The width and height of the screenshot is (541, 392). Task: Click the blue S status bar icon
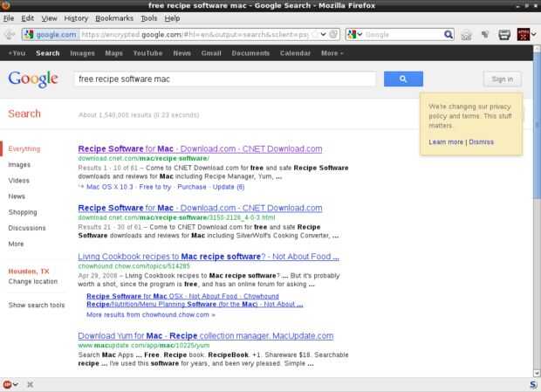click(533, 384)
